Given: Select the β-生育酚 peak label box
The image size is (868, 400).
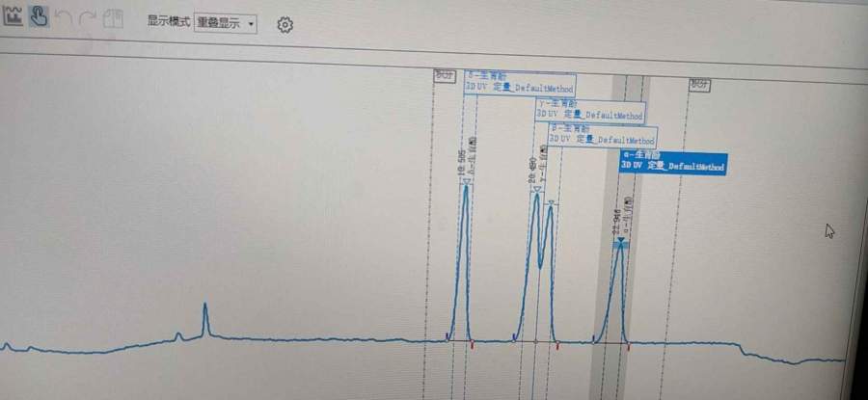Looking at the screenshot, I should pyautogui.click(x=603, y=136).
